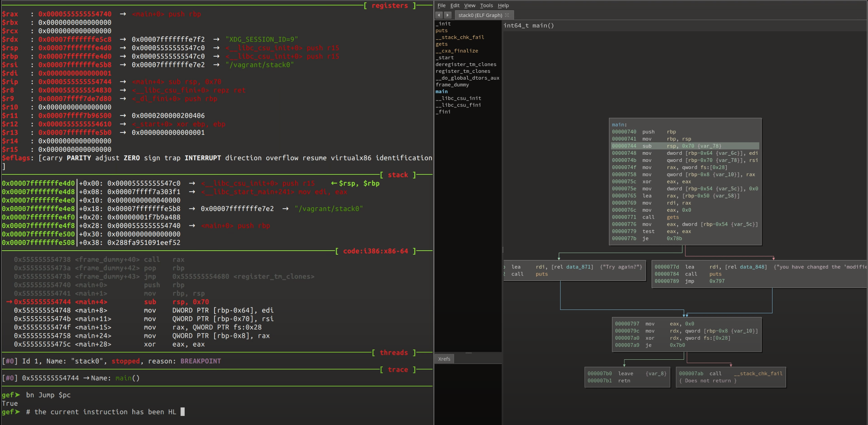Select __libc_csu_init in the function list
The height and width of the screenshot is (425, 868).
pyautogui.click(x=458, y=98)
